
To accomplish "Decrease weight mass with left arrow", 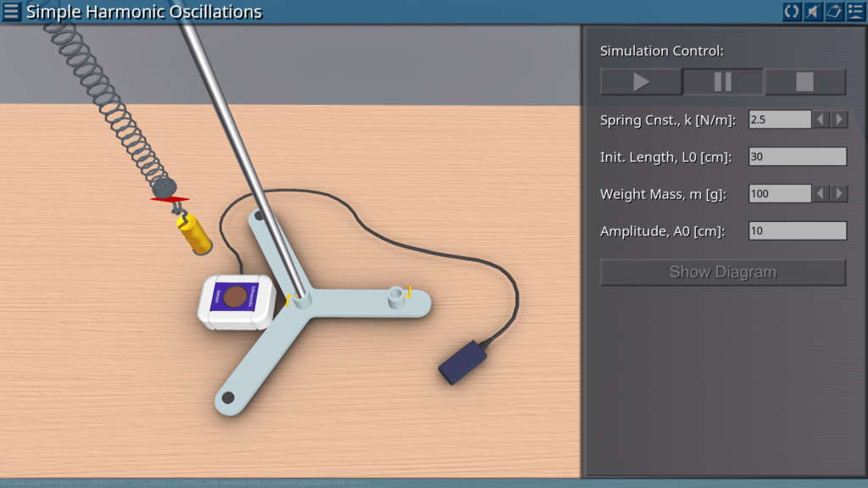I will tap(821, 194).
